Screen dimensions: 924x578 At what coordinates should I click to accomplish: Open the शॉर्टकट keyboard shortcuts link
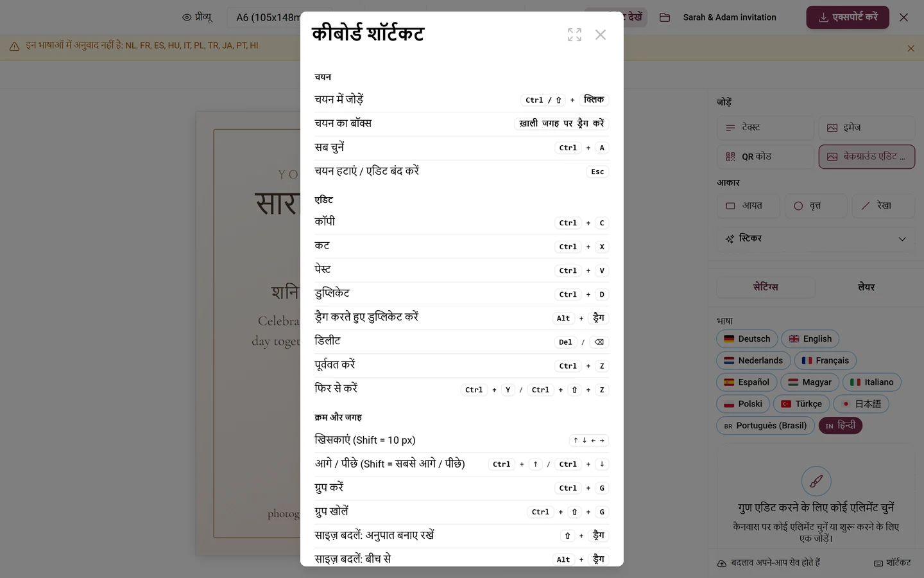[x=893, y=563]
